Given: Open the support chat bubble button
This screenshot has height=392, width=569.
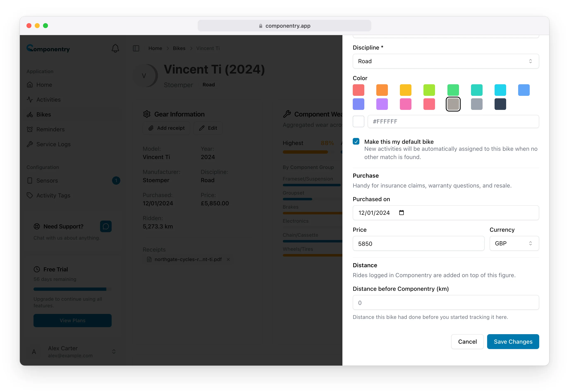Looking at the screenshot, I should coord(106,226).
